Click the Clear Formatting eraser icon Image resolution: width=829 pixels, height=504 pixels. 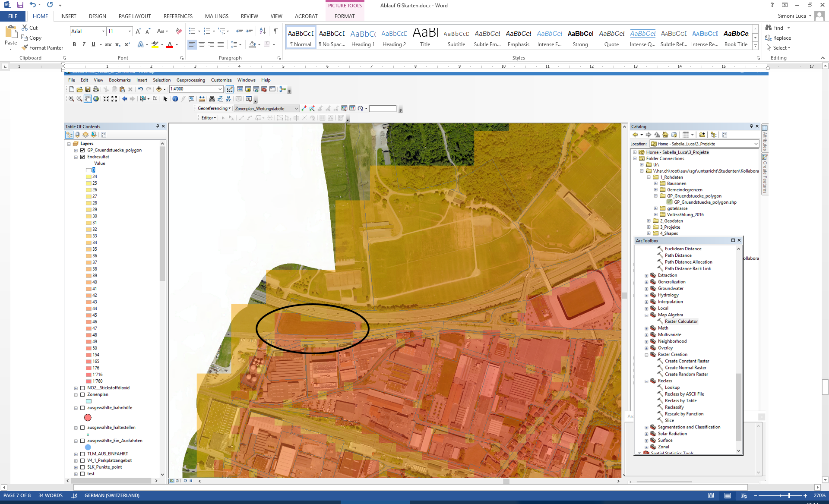point(179,31)
